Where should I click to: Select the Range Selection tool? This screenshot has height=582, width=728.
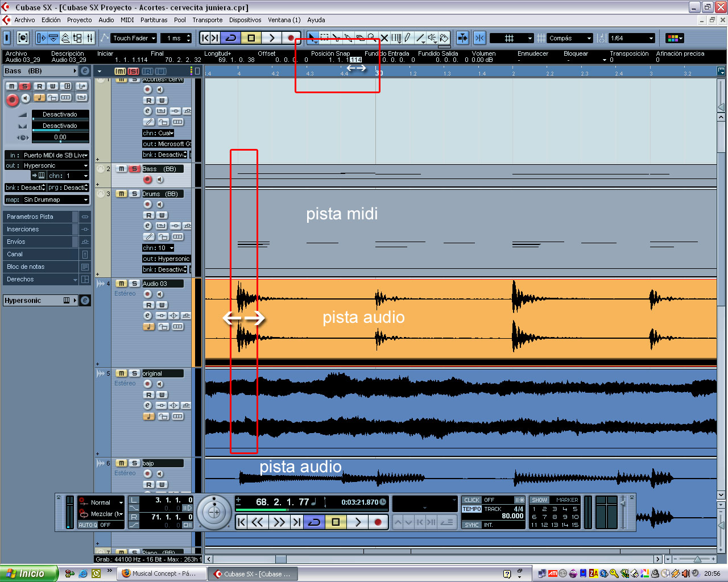[x=324, y=38]
